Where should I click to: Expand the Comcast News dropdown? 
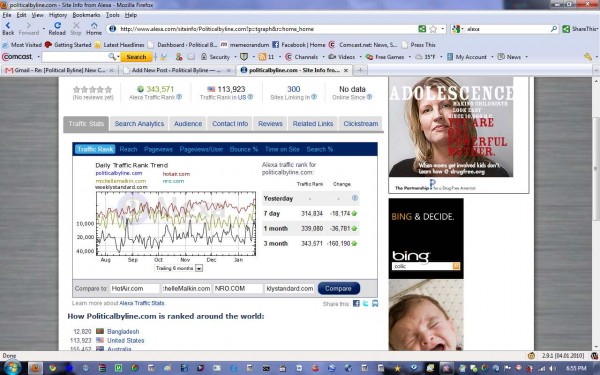click(526, 57)
